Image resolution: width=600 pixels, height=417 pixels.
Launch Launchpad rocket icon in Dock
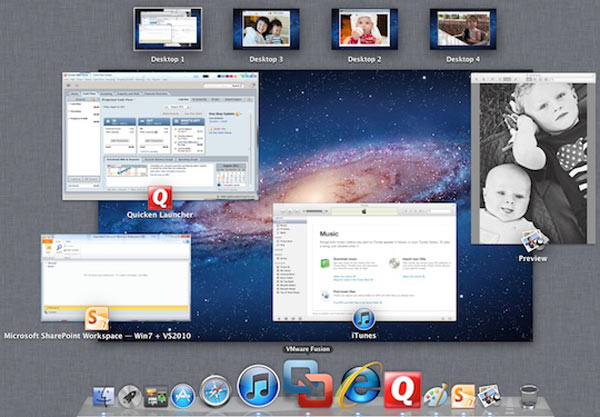tap(129, 397)
